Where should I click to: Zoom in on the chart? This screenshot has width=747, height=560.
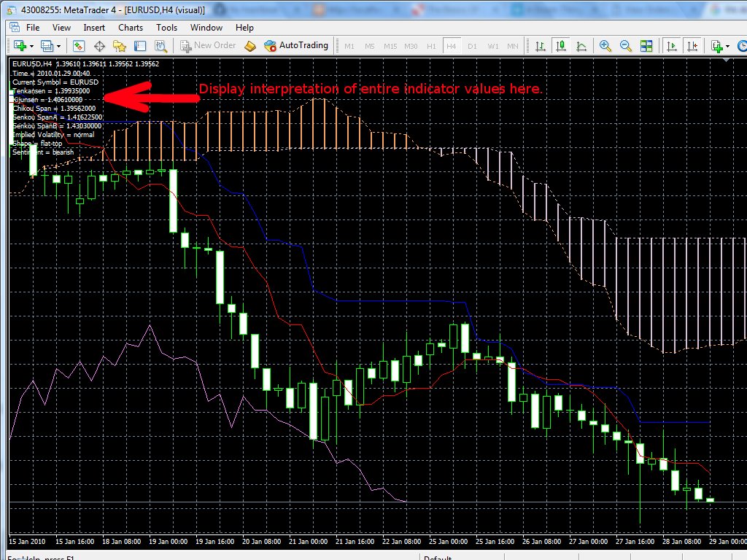coord(605,45)
